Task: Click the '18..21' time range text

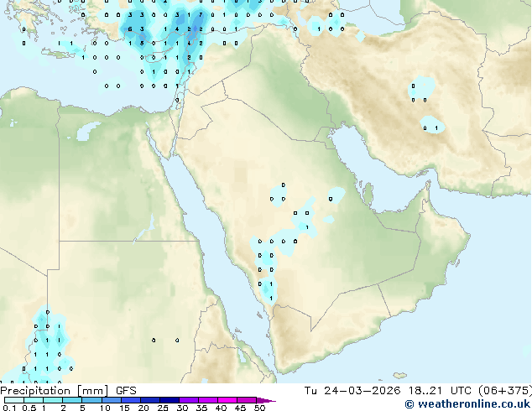Action: point(425,391)
